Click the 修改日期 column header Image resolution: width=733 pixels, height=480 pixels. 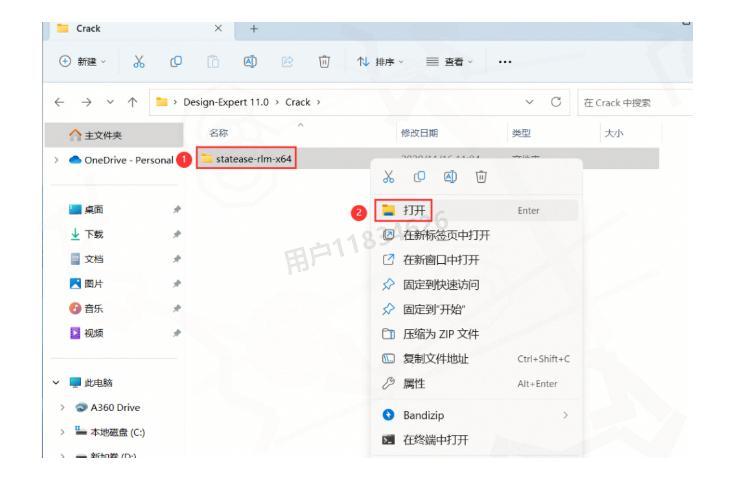point(419,133)
